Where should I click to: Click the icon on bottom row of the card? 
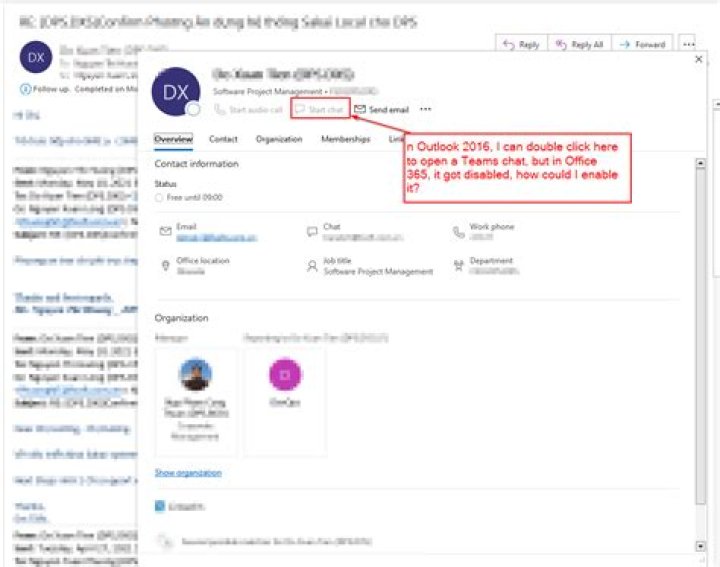[x=165, y=542]
